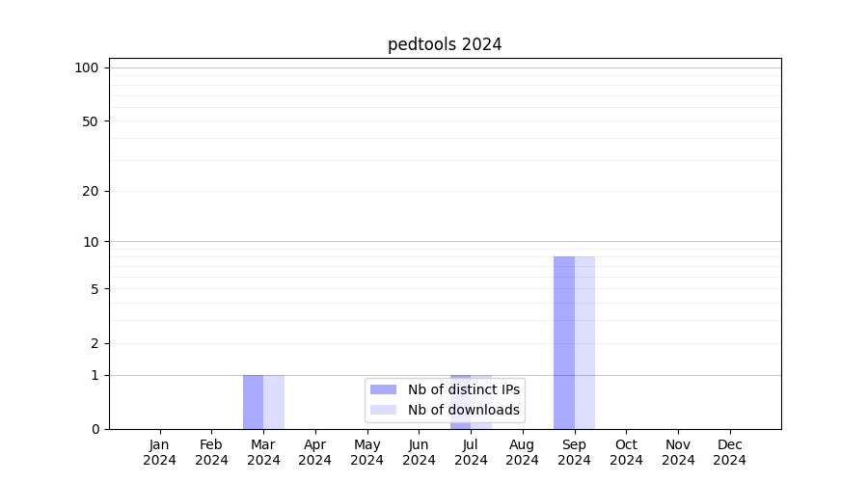The height and width of the screenshot is (482, 868).
Task: Select the y-axis tick label 10
Action: pyautogui.click(x=91, y=242)
